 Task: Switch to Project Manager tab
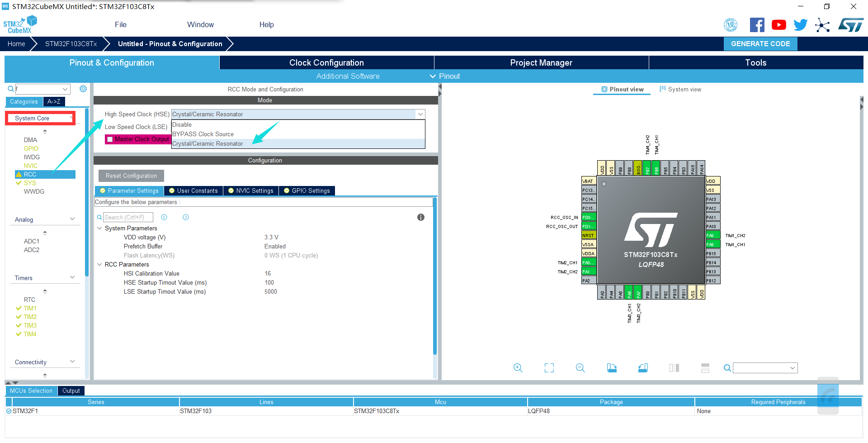coord(541,62)
